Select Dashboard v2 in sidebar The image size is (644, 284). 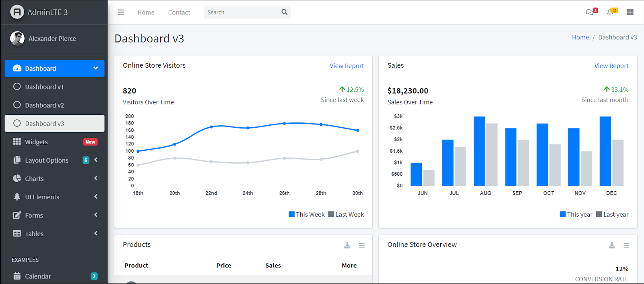(x=54, y=105)
